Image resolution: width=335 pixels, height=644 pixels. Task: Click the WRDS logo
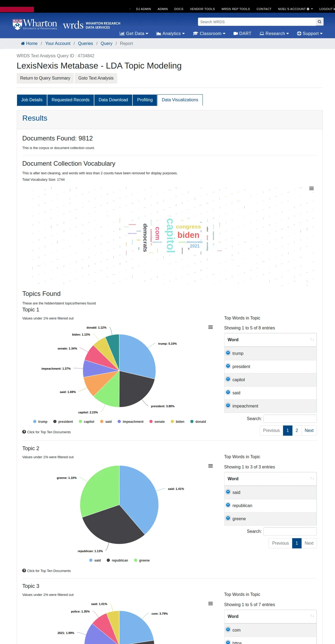[x=91, y=25]
